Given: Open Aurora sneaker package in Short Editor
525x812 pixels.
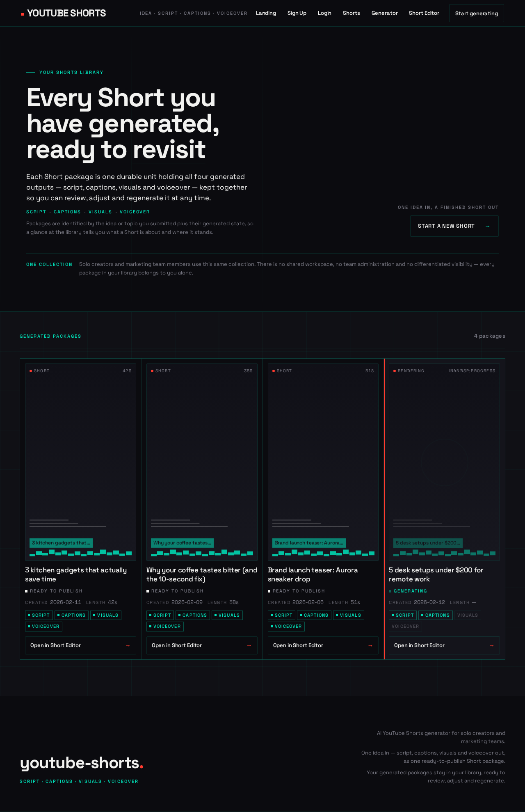Looking at the screenshot, I should tap(323, 645).
